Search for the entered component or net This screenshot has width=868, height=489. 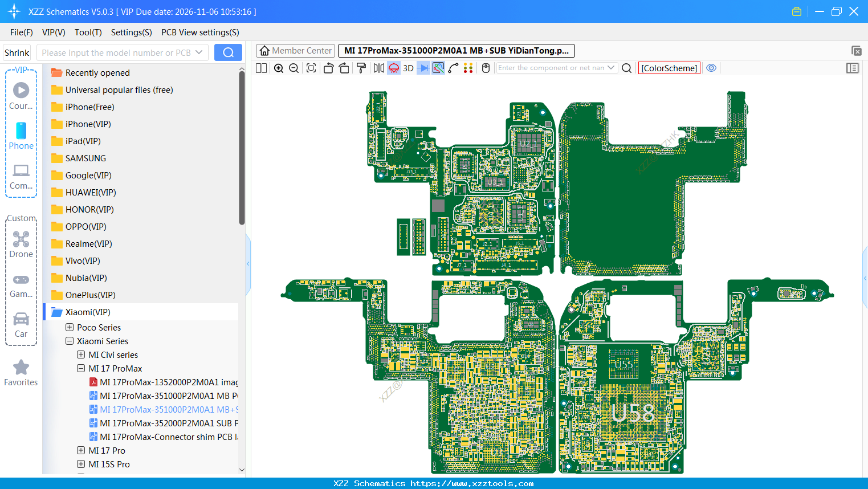(x=626, y=68)
